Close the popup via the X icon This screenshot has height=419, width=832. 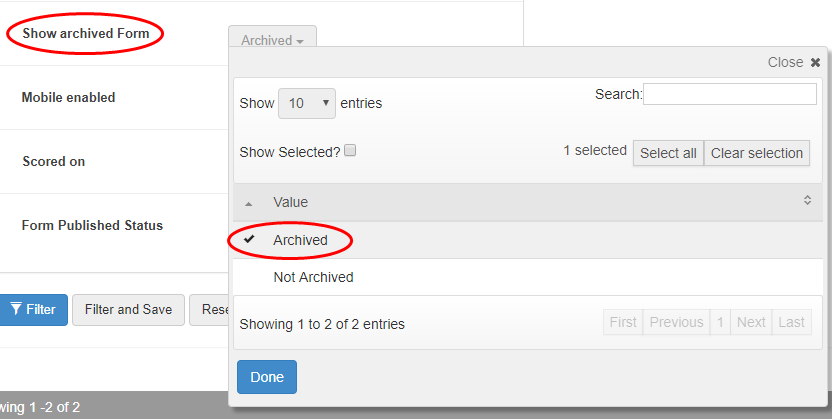pos(816,62)
